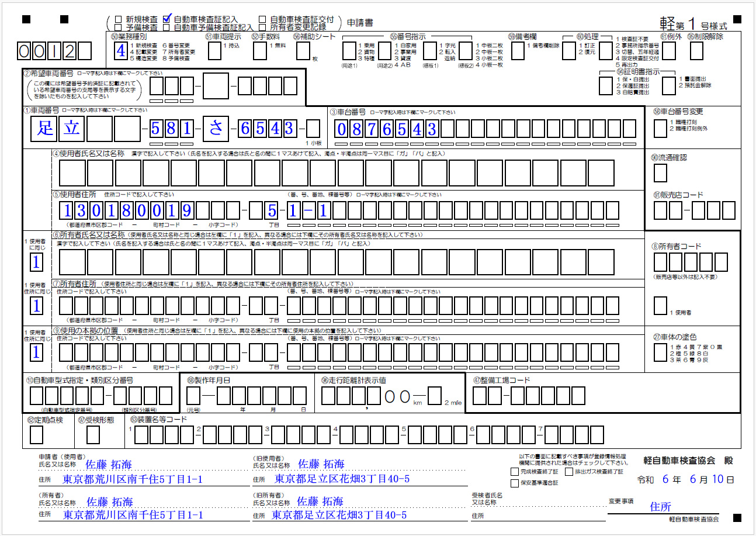This screenshot has height=536, width=756.
Task: Focus the 備考欄 code box
Action: [x=517, y=51]
